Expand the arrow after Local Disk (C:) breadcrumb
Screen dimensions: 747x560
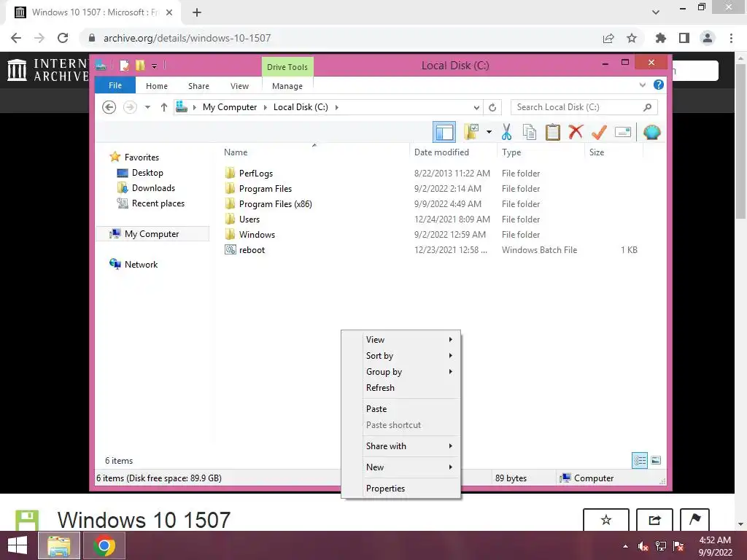(x=337, y=107)
